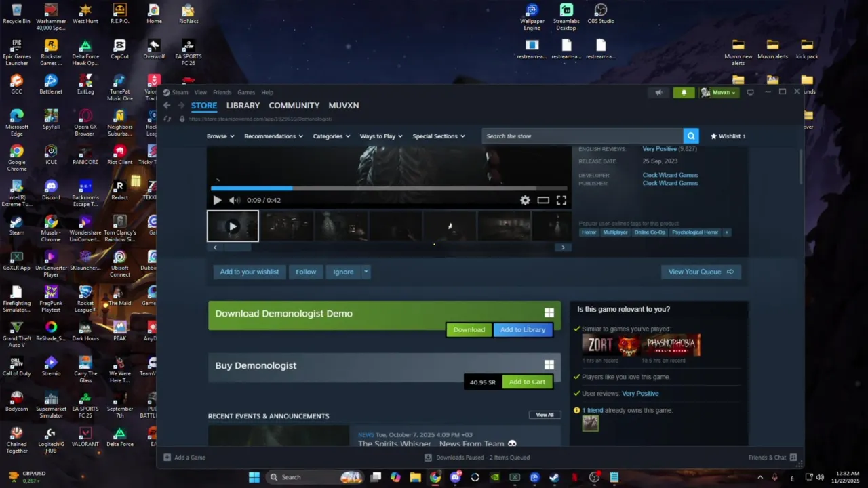This screenshot has height=488, width=868.
Task: Click View All announcements
Action: pyautogui.click(x=545, y=415)
